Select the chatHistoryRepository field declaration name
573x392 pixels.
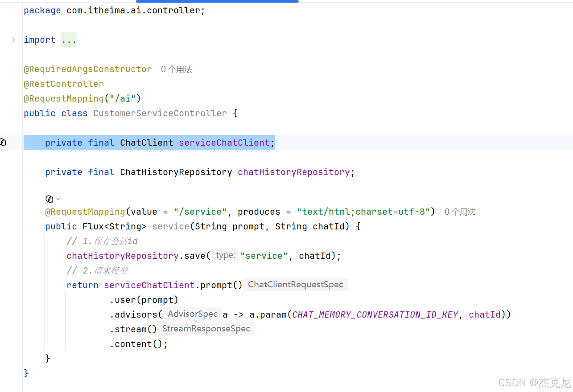294,172
